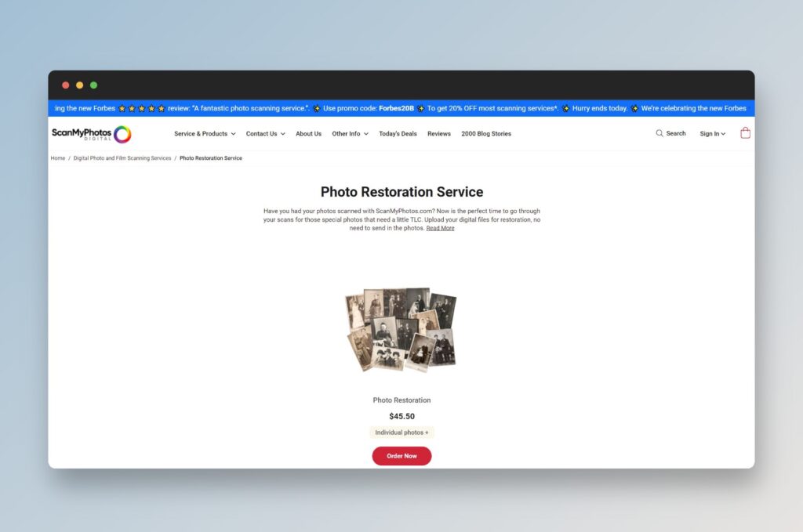This screenshot has width=803, height=532.
Task: Click the ScanMyPhotos logo
Action: pos(91,134)
